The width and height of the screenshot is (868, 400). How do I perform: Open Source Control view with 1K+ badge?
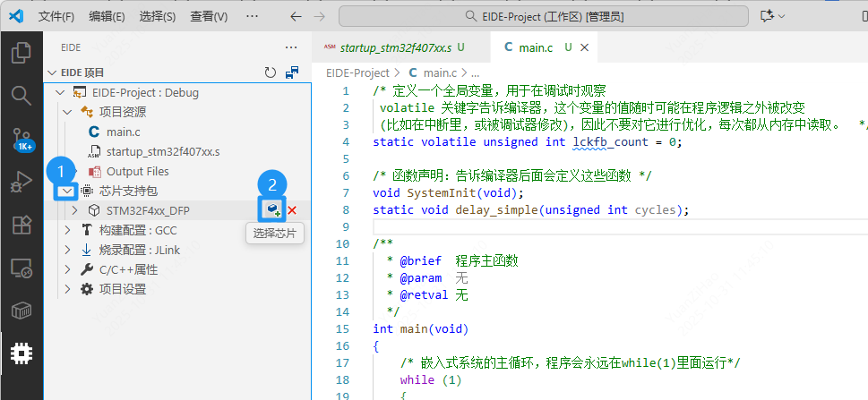21,140
